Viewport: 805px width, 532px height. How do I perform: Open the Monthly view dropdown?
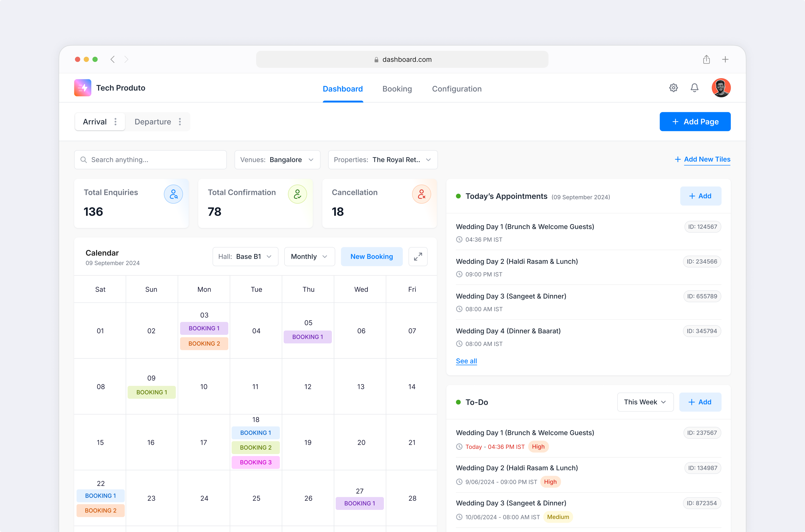point(309,256)
